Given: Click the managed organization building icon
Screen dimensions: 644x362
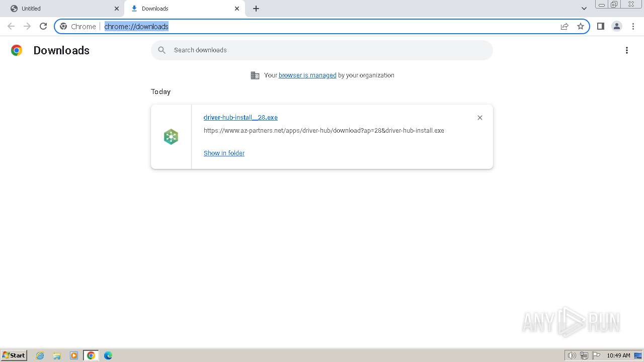Looking at the screenshot, I should pos(255,75).
